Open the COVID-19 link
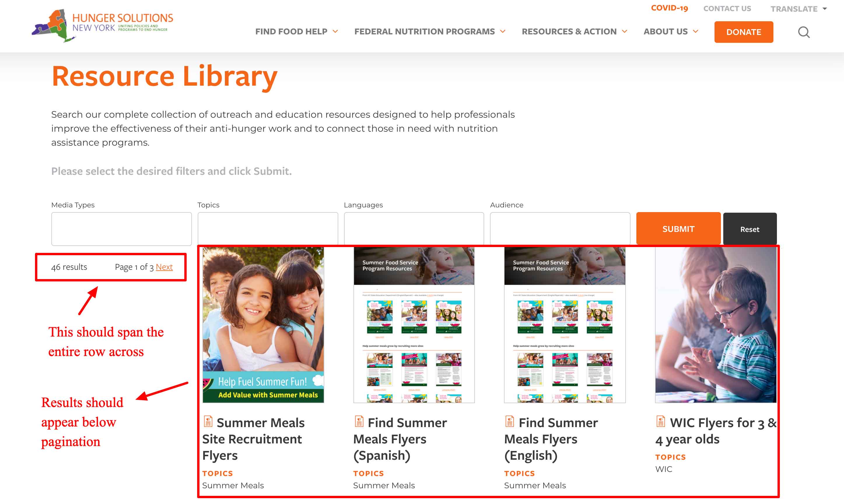 point(669,8)
